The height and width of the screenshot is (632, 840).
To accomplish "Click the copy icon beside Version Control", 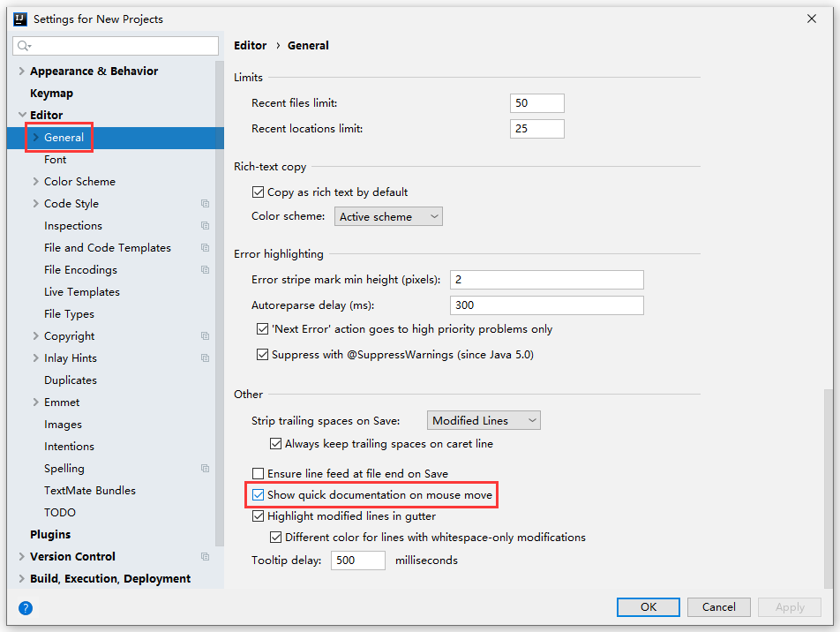I will (x=205, y=557).
